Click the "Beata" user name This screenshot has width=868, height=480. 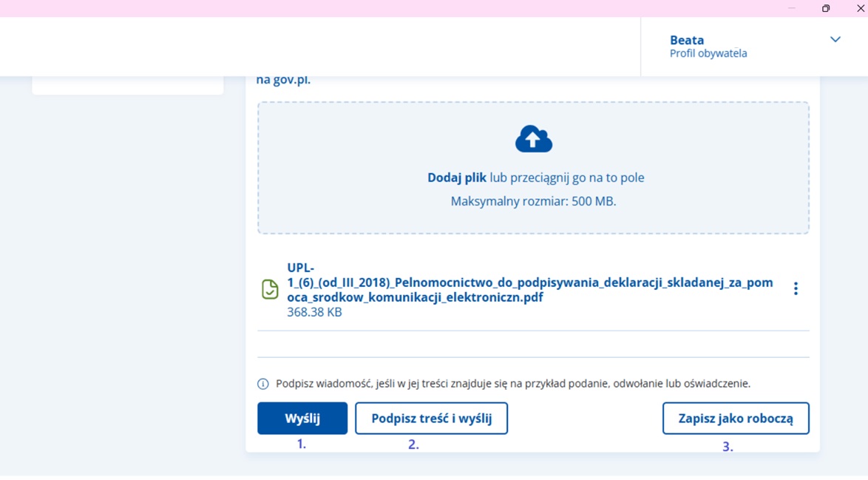(x=686, y=40)
